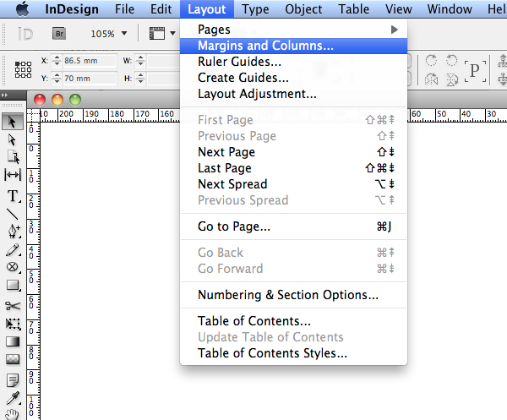The width and height of the screenshot is (507, 420).
Task: Click Numbering & Section Options...
Action: pyautogui.click(x=287, y=295)
